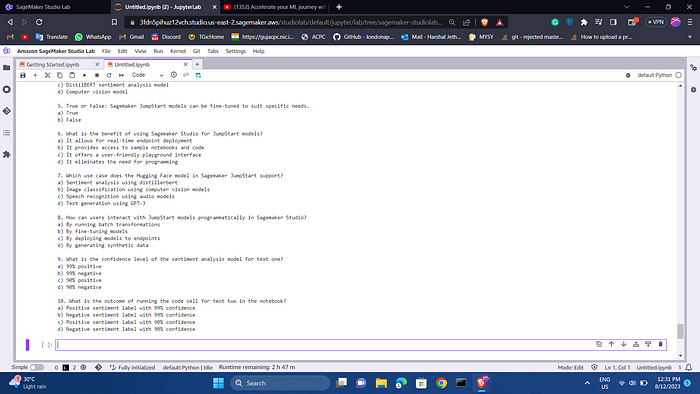Cut selected cell with the scissors icon
Viewport: 700px width, 394px height.
[47, 75]
